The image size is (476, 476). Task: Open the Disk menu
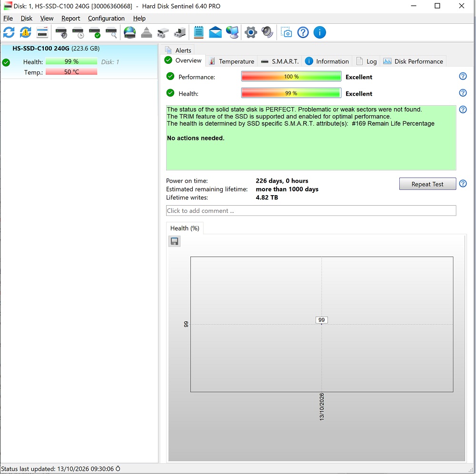tap(26, 19)
